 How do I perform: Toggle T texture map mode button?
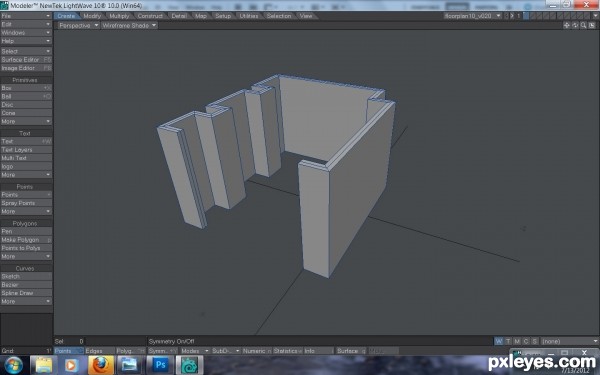click(x=508, y=341)
